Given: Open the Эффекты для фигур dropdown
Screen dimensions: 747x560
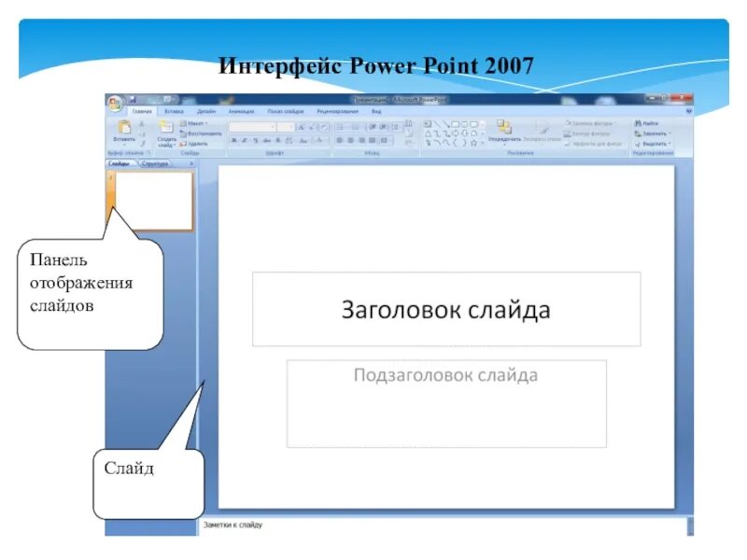Looking at the screenshot, I should (594, 144).
